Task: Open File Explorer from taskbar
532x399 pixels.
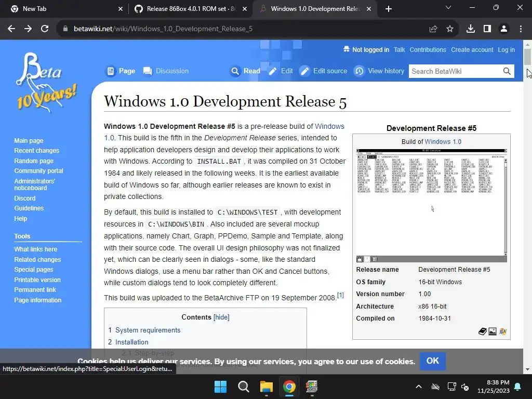Action: click(x=267, y=387)
